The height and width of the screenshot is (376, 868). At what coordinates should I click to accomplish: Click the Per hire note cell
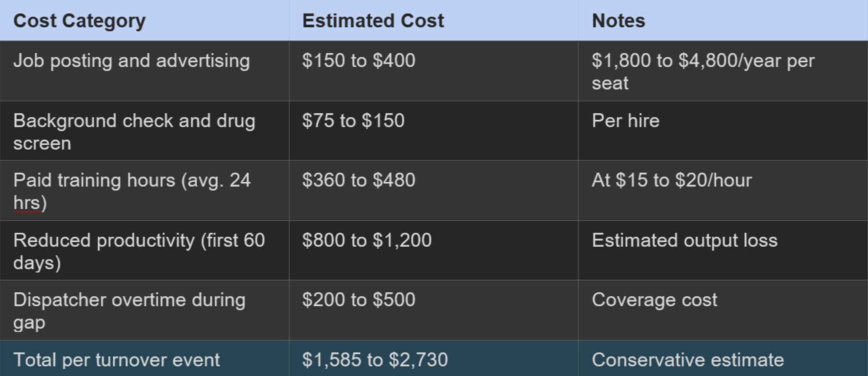point(625,121)
